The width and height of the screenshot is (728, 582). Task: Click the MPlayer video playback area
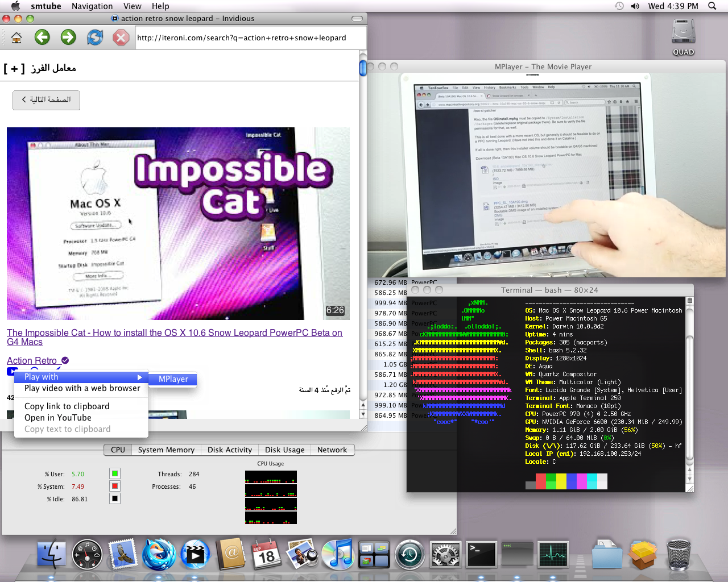click(547, 175)
